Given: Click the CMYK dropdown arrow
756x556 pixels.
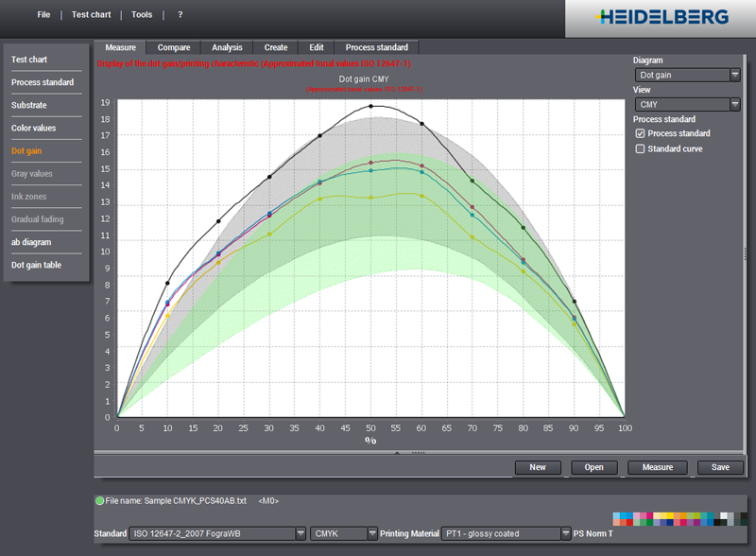Looking at the screenshot, I should pyautogui.click(x=372, y=534).
